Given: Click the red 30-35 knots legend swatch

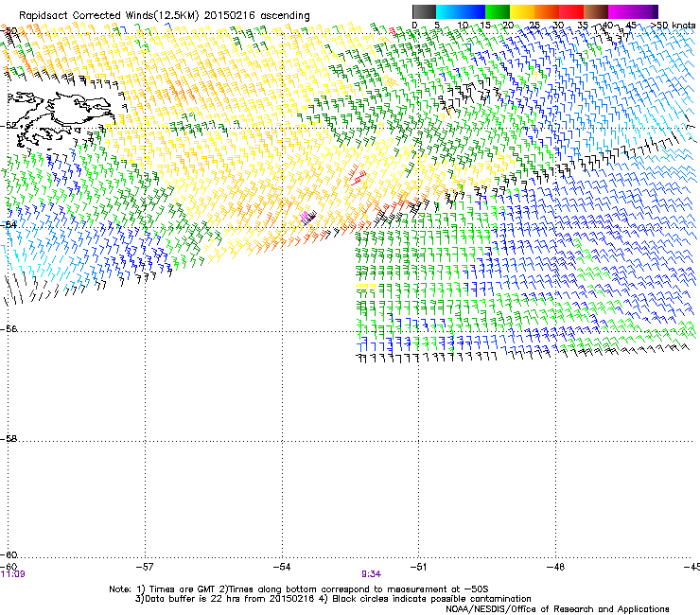Looking at the screenshot, I should [571, 11].
